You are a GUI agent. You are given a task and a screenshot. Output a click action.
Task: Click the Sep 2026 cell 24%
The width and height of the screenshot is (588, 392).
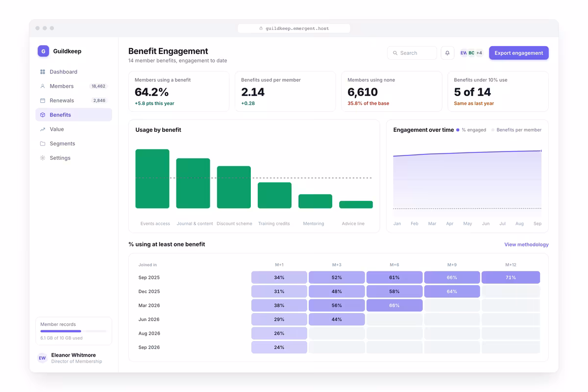pos(279,347)
